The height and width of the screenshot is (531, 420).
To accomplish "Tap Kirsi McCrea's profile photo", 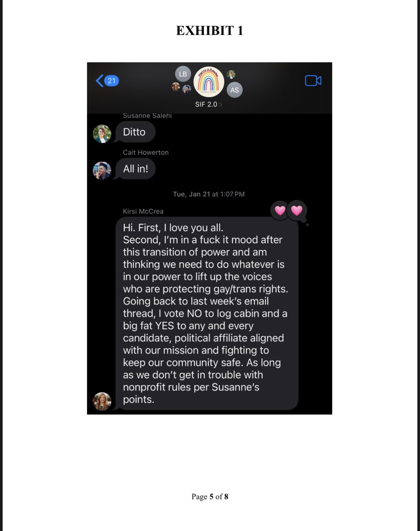I will coord(102,401).
